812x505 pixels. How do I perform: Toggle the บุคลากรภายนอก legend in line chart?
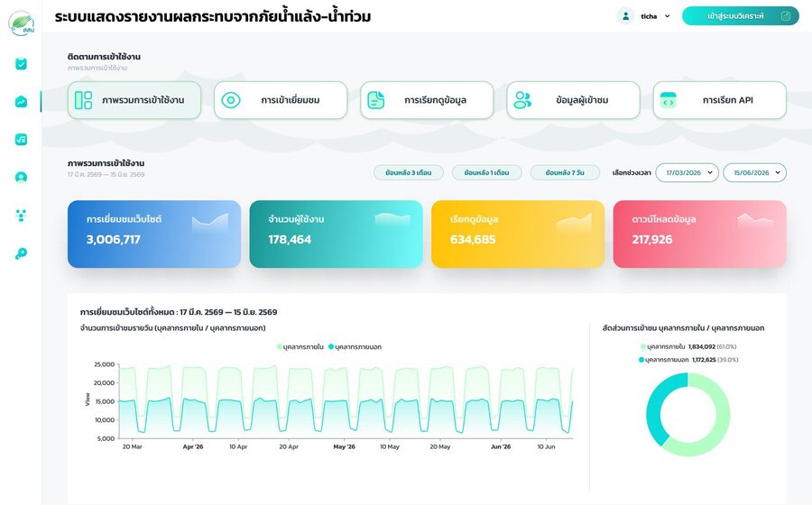click(x=355, y=346)
